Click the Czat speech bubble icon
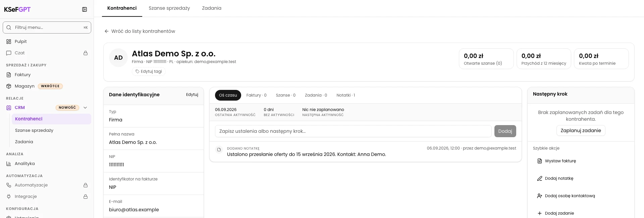 [x=9, y=53]
